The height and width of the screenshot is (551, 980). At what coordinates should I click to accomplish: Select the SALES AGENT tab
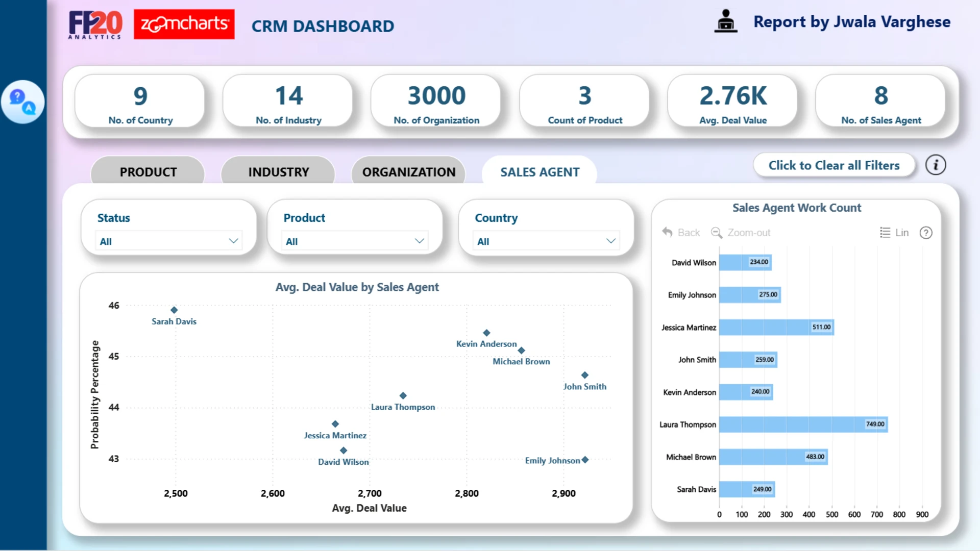(540, 172)
